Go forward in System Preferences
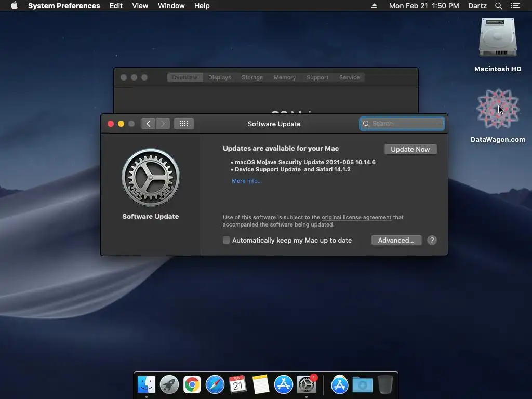This screenshot has height=399, width=532. (163, 124)
